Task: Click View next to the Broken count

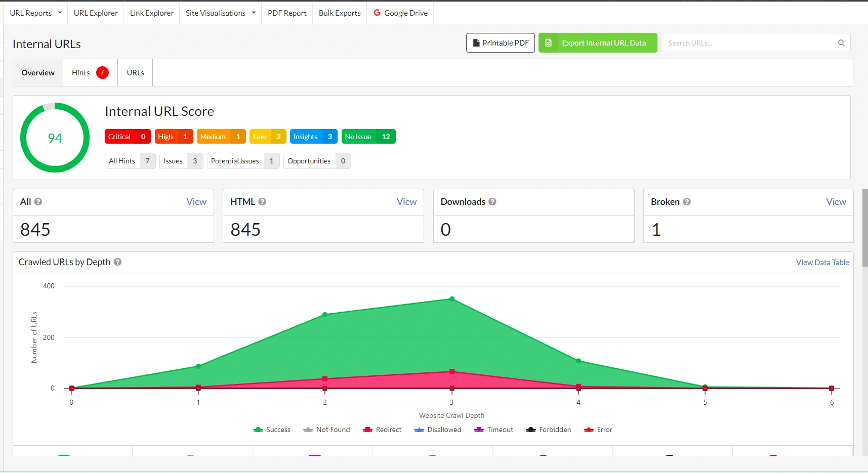Action: (836, 201)
